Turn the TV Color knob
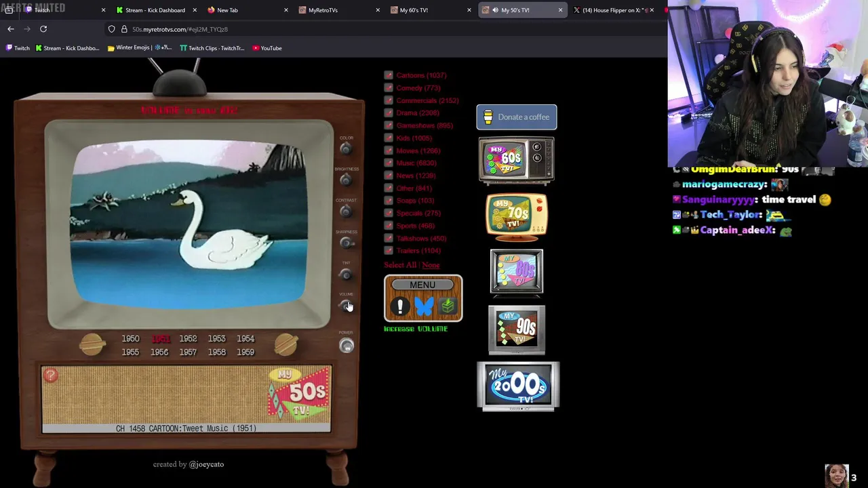This screenshot has width=868, height=488. point(346,148)
